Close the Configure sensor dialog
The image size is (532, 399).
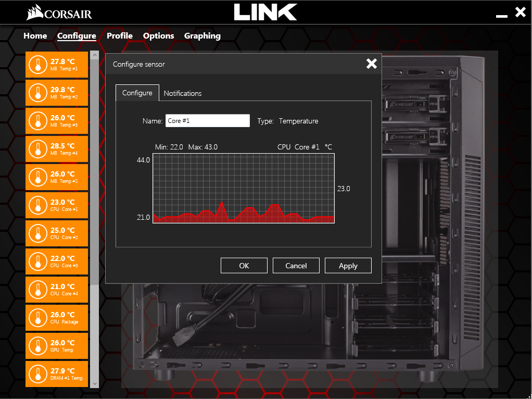pyautogui.click(x=372, y=64)
